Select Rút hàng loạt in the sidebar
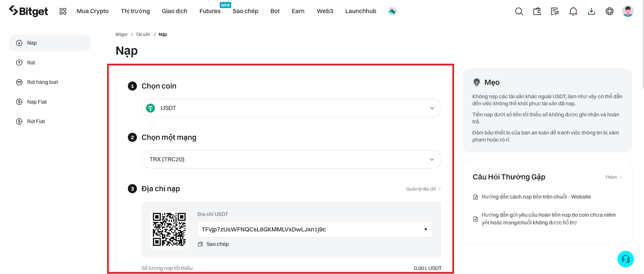The width and height of the screenshot is (644, 274). pyautogui.click(x=50, y=82)
